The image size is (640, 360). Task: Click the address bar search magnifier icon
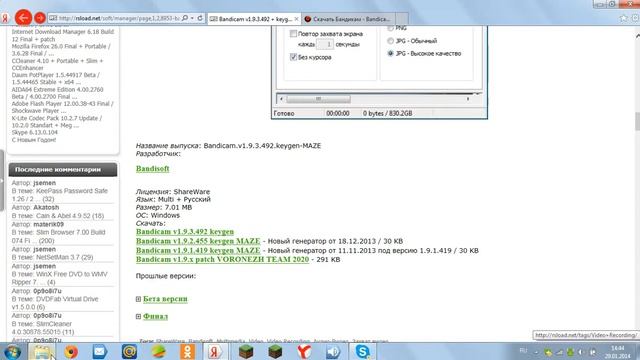click(x=185, y=18)
